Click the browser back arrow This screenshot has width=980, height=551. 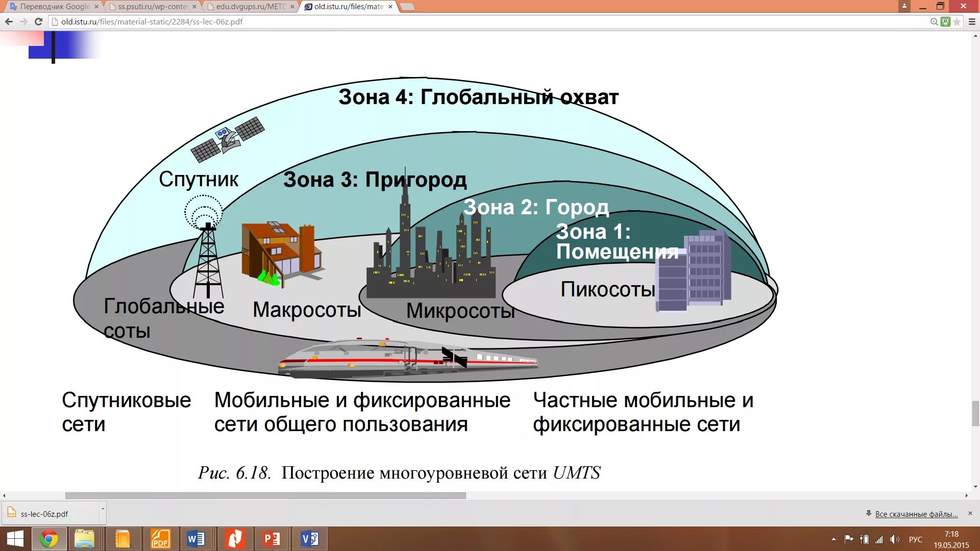(x=9, y=21)
